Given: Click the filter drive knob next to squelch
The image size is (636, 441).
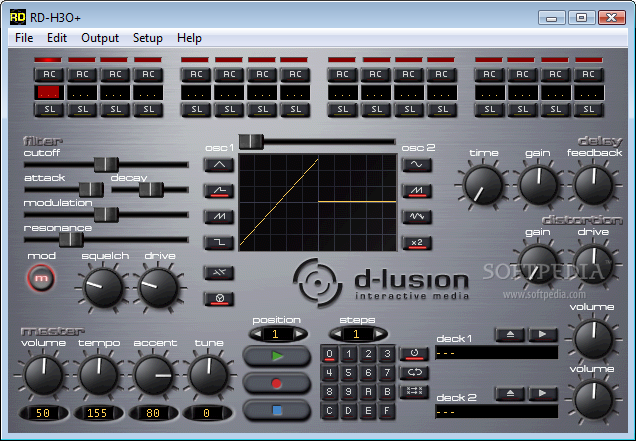Looking at the screenshot, I should [x=159, y=288].
